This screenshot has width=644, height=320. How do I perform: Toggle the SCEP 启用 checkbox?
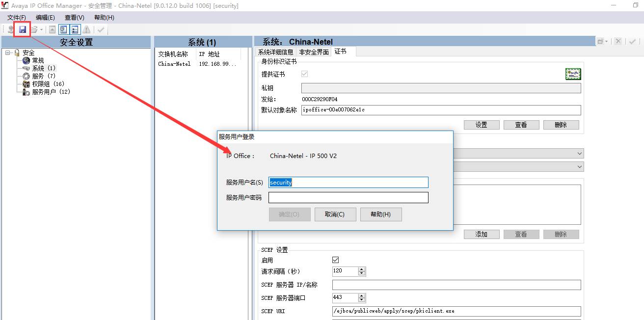(x=336, y=260)
